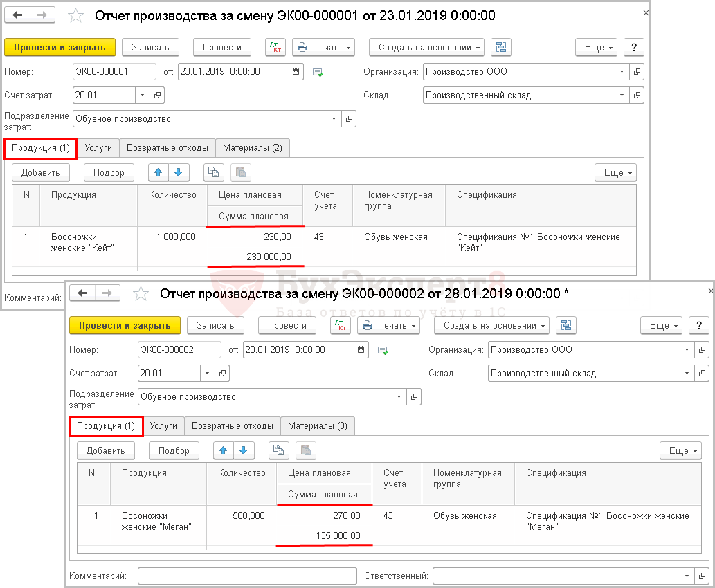715x588 pixels.
Task: Click the calendar icon beside date 28.01.2019
Action: tap(361, 350)
